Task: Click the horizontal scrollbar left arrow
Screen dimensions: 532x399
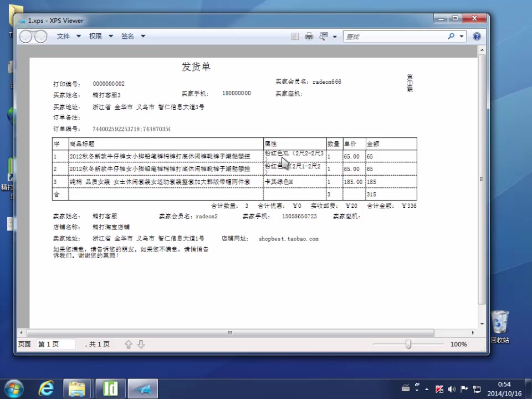Action: [22, 332]
